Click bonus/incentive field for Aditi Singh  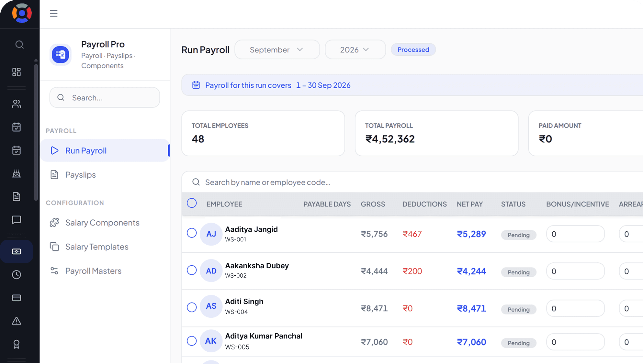click(x=575, y=308)
